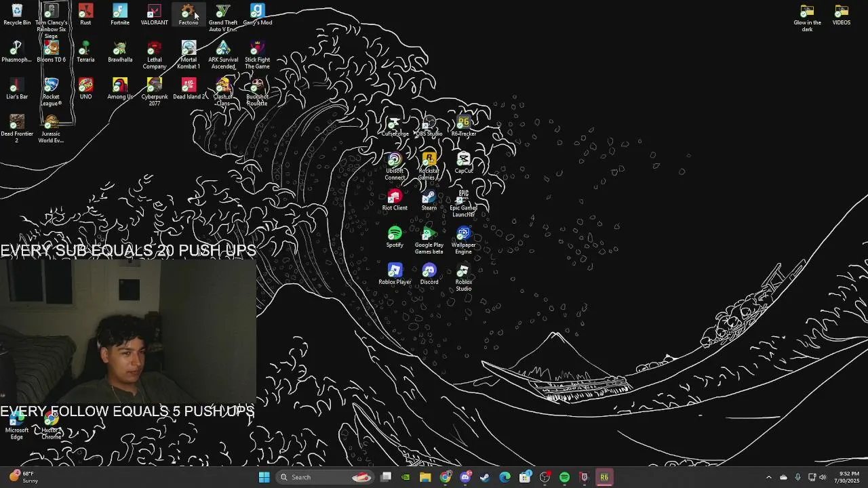Open the Recycle Bin desktop icon
The width and height of the screenshot is (868, 488).
[17, 15]
